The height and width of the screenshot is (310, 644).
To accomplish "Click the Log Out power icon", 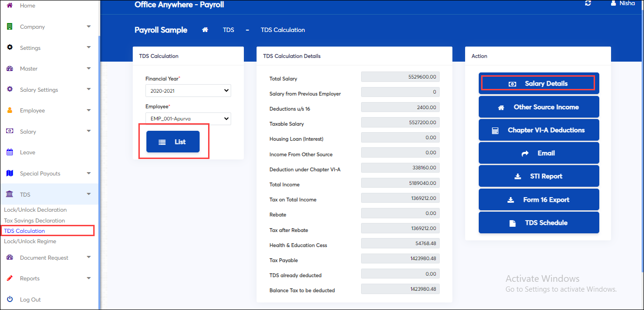I will (10, 299).
